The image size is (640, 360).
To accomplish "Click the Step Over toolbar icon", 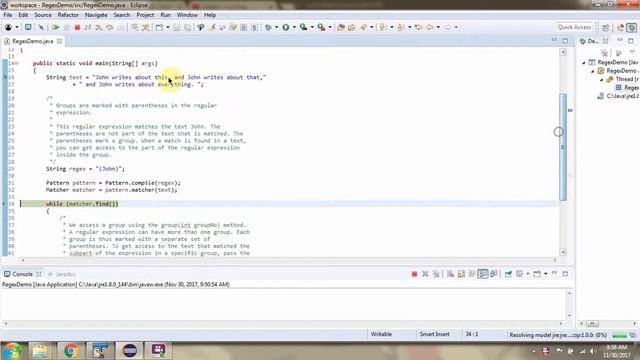I will pyautogui.click(x=110, y=27).
